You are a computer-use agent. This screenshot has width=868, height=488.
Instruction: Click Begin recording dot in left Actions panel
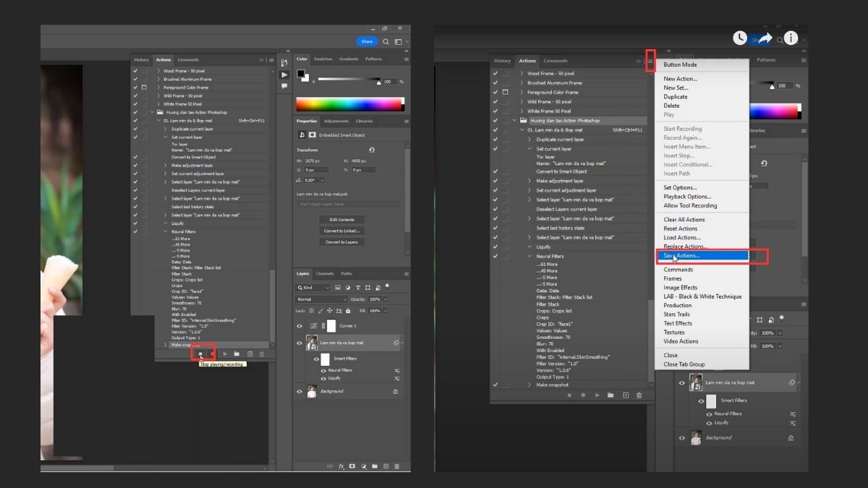[212, 354]
